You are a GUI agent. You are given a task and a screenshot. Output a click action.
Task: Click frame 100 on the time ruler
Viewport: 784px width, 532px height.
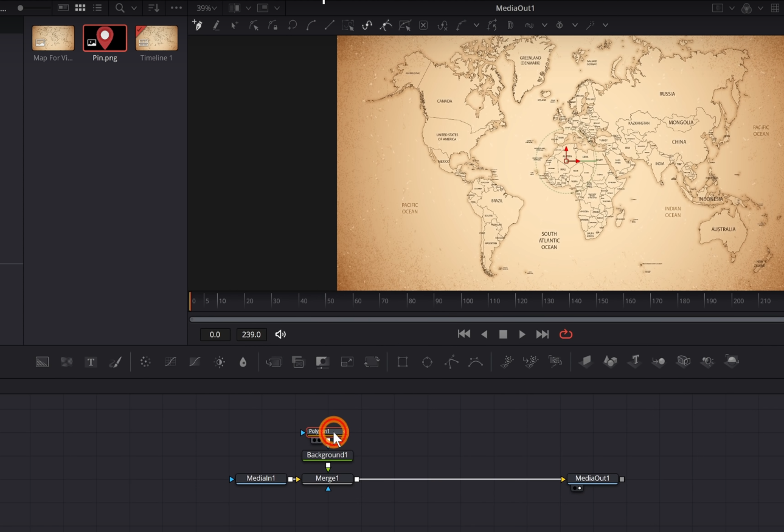pyautogui.click(x=468, y=301)
